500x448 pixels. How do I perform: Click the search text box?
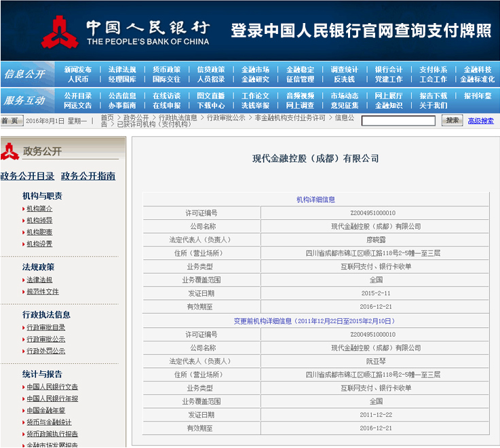click(x=398, y=121)
